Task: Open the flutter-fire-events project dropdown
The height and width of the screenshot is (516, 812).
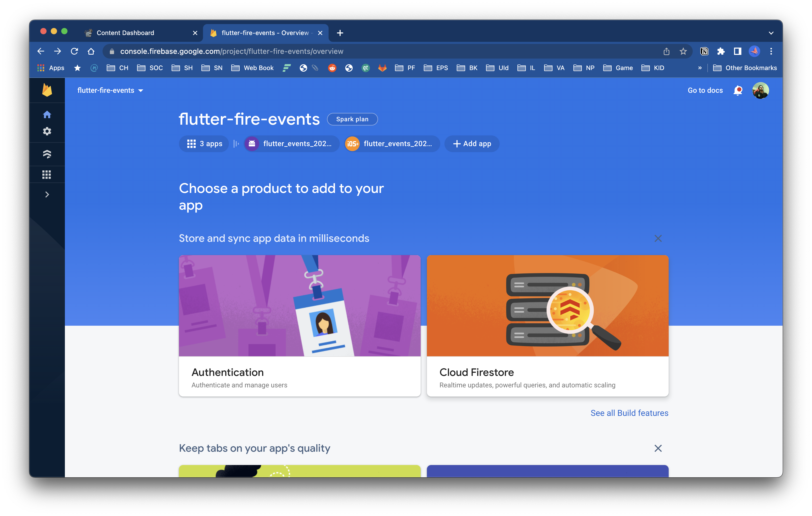Action: point(110,90)
